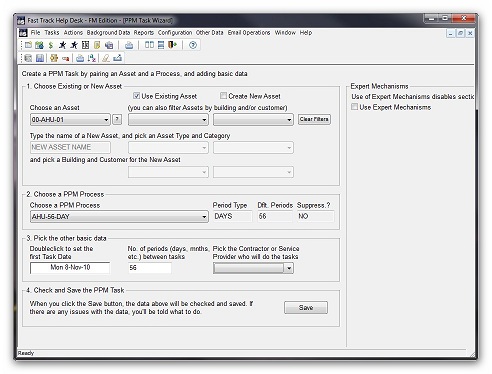Click the question mark button beside the asset dropdown
Viewport: 492px width, 374px height.
(x=117, y=119)
